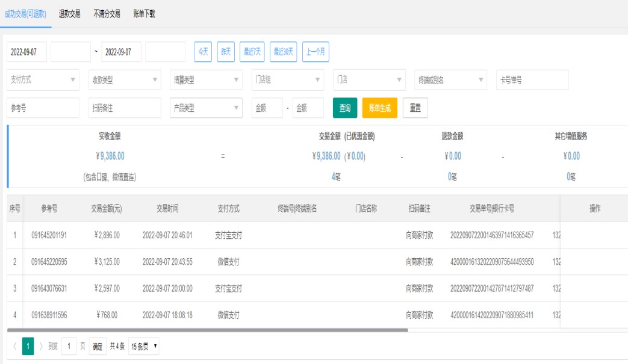This screenshot has width=628, height=364.
Task: Click the 重置 reset button
Action: [x=415, y=108]
